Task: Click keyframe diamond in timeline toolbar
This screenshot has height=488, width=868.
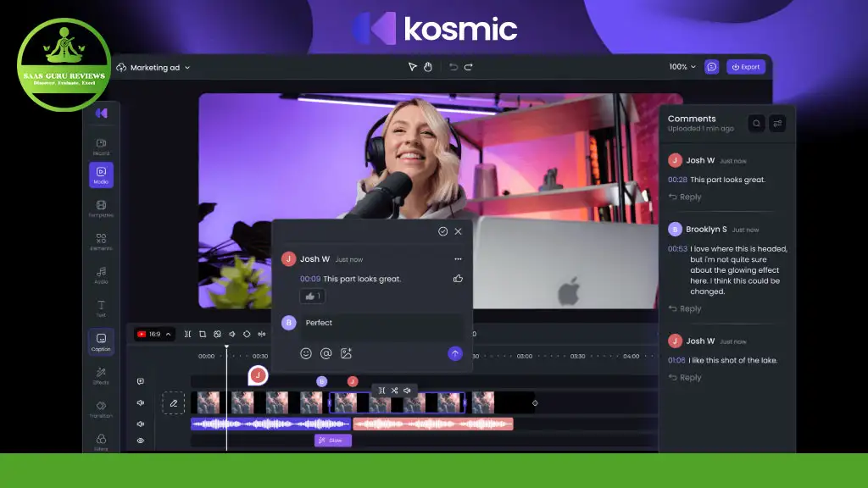Action: tap(247, 334)
